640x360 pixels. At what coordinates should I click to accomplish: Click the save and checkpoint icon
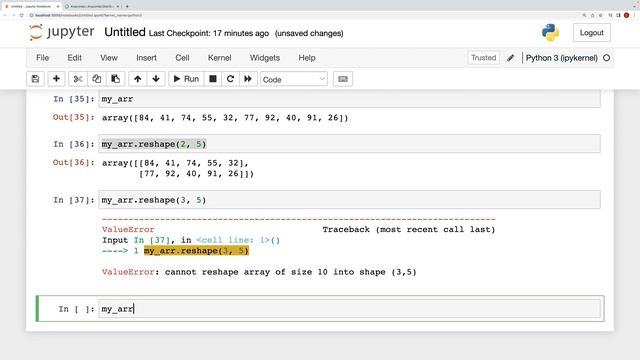pyautogui.click(x=36, y=79)
